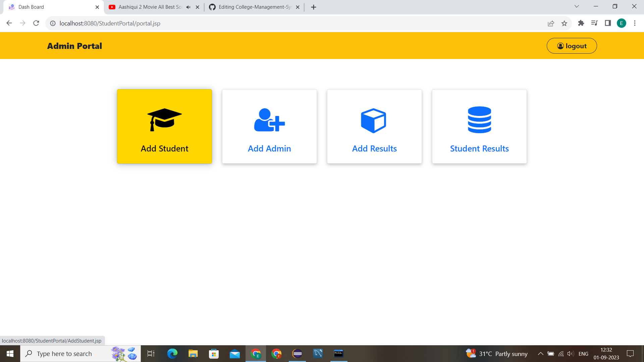The height and width of the screenshot is (362, 644).
Task: Click the database icon above Student Results
Action: pos(479,120)
